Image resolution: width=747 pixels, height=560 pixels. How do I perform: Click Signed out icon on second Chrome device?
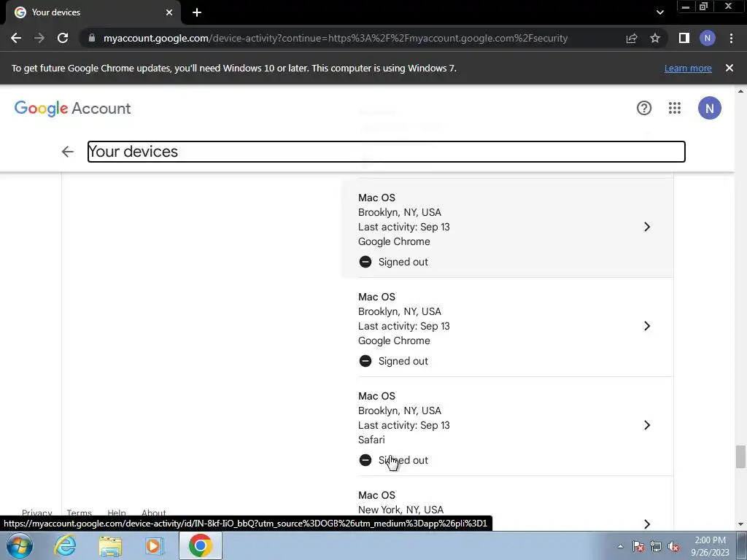click(x=365, y=361)
